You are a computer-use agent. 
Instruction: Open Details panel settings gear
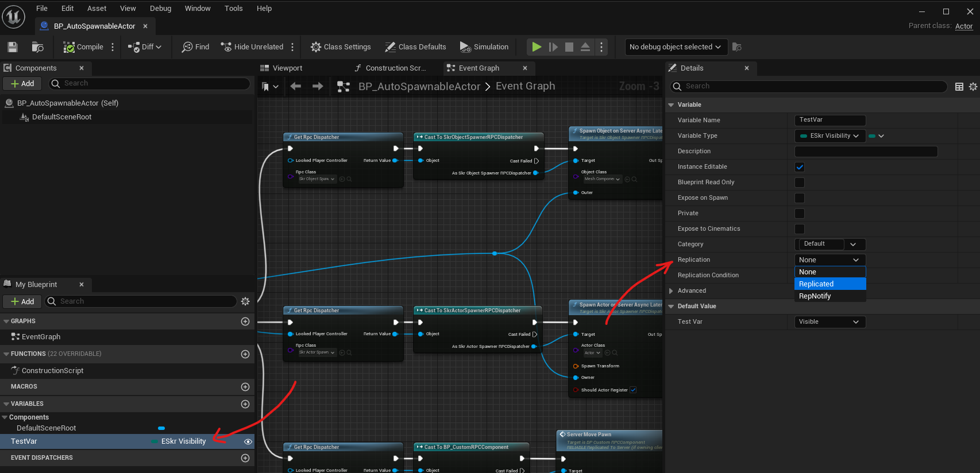point(973,87)
